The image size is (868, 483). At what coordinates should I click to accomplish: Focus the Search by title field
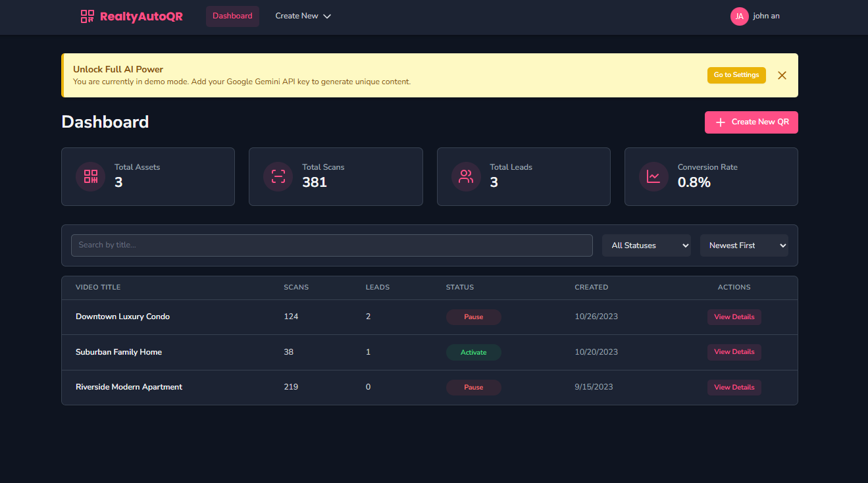pyautogui.click(x=332, y=245)
